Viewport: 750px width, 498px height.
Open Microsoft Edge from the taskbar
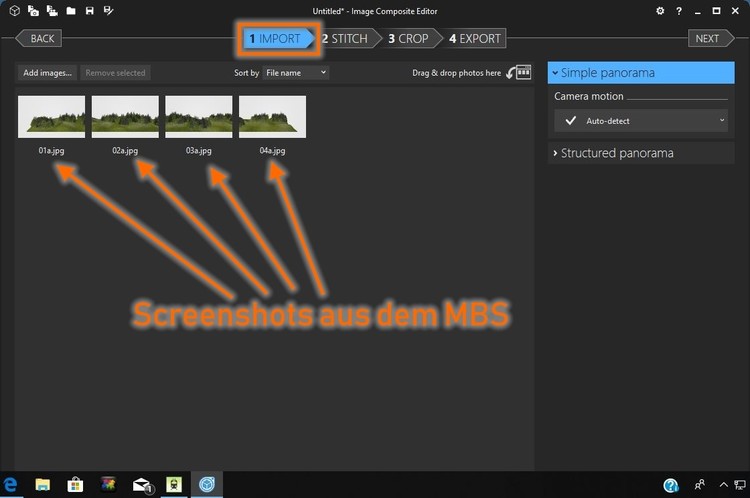[11, 485]
